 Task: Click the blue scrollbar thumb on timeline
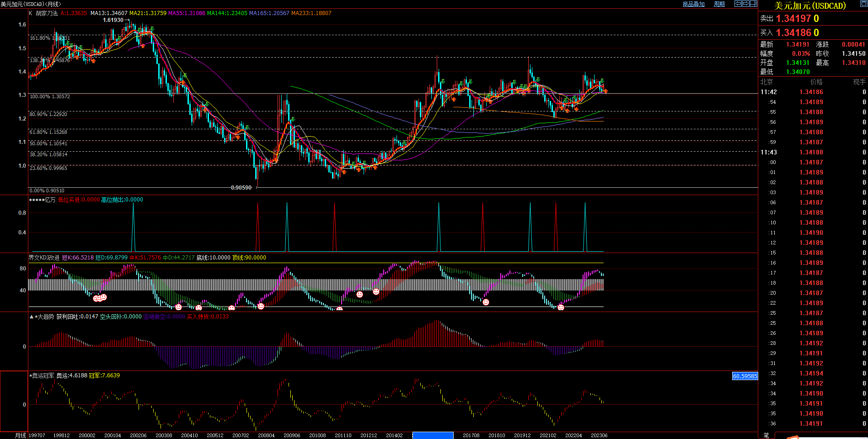(x=433, y=435)
